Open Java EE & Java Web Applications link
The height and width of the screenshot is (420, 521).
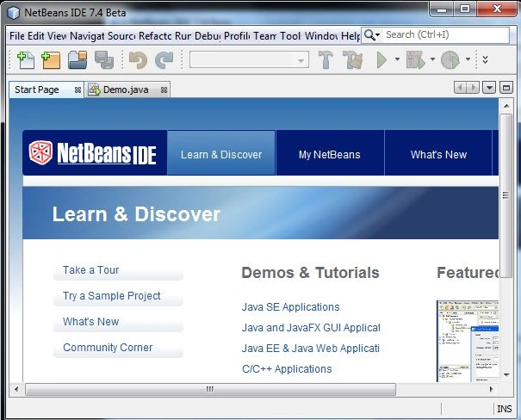(x=310, y=349)
